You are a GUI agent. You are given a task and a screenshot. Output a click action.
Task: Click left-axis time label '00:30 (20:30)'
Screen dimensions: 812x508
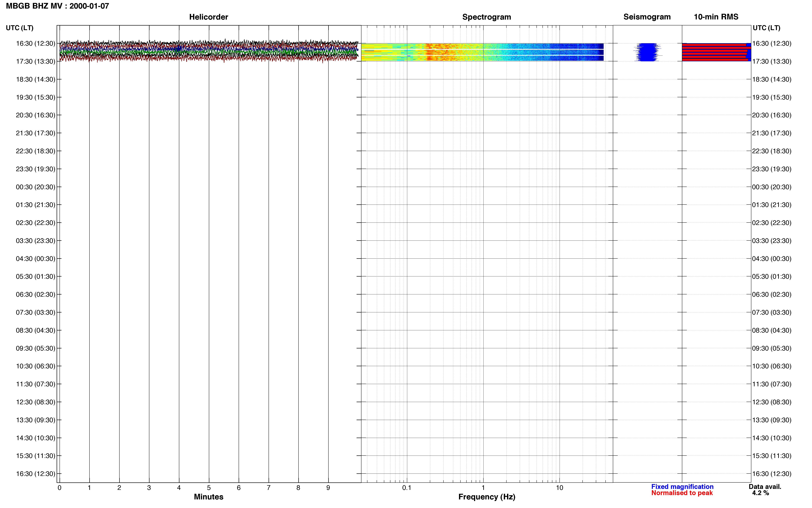36,187
